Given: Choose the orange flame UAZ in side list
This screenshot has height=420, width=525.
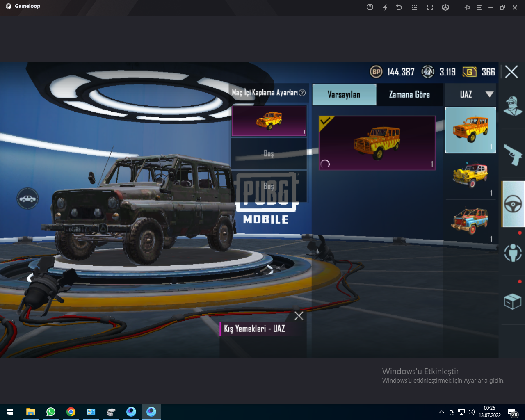Looking at the screenshot, I should pos(471,130).
